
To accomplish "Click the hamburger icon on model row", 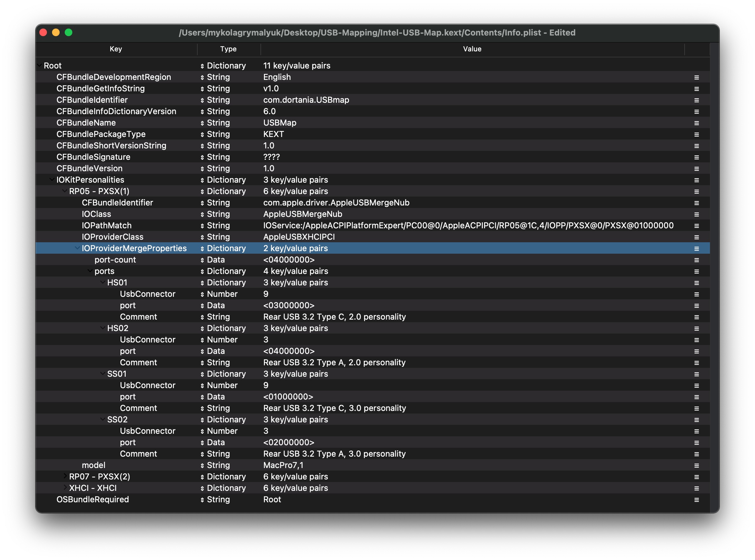I will coord(696,466).
